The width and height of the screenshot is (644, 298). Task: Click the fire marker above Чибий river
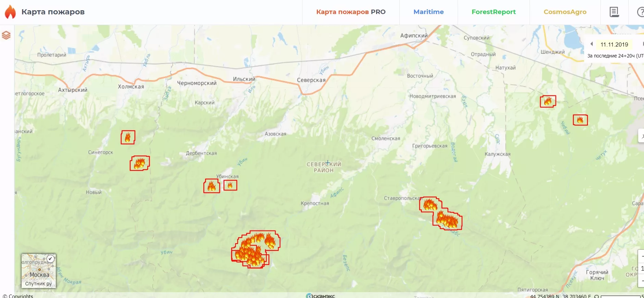[x=580, y=120]
